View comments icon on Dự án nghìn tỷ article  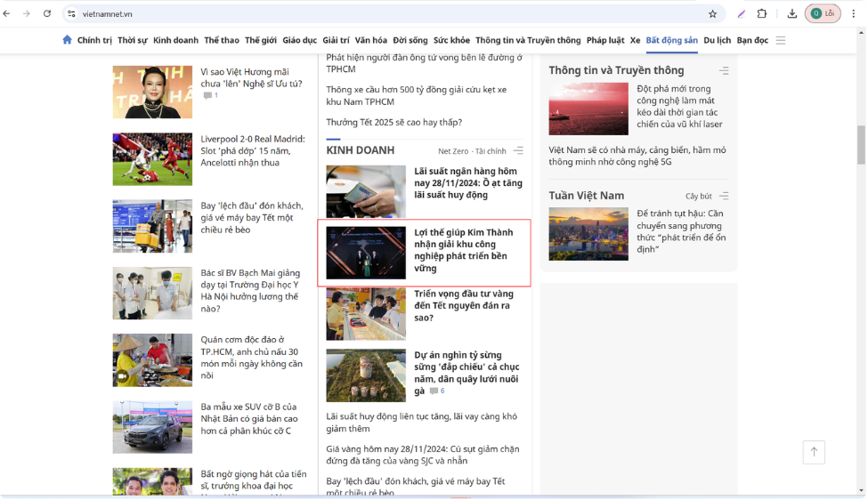click(434, 391)
